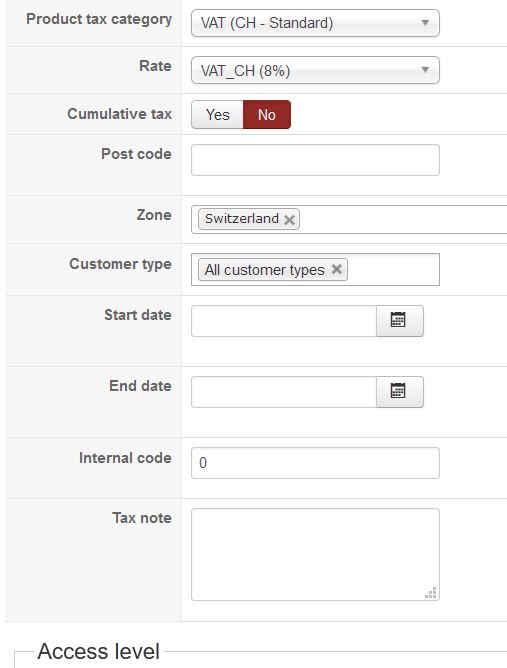Click the Product tax category dropdown arrow
The image size is (507, 668).
425,23
